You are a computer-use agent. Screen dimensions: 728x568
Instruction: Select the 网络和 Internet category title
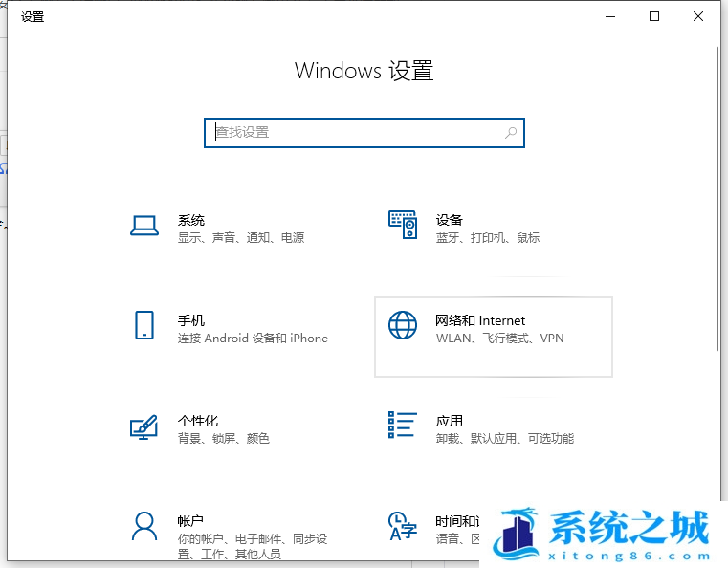click(x=480, y=320)
